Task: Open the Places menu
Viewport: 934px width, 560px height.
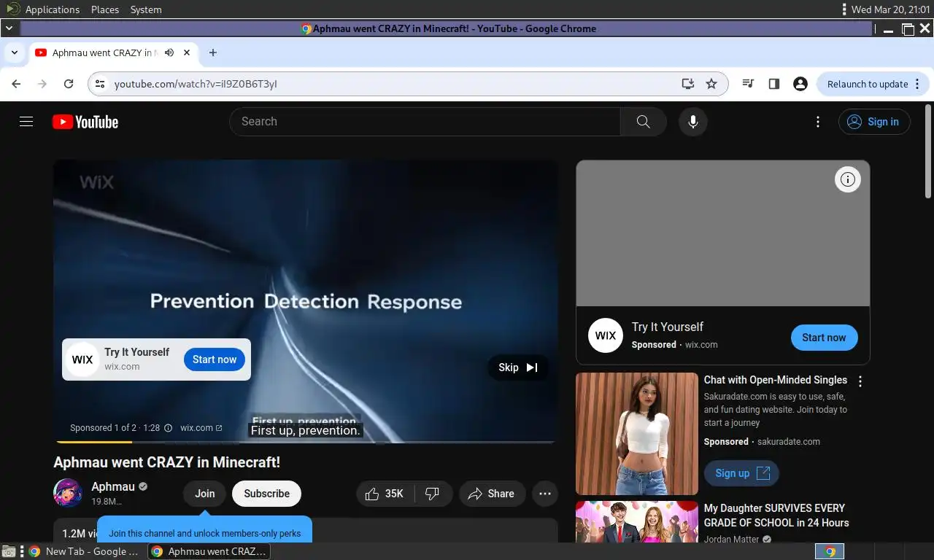Action: 105,9
